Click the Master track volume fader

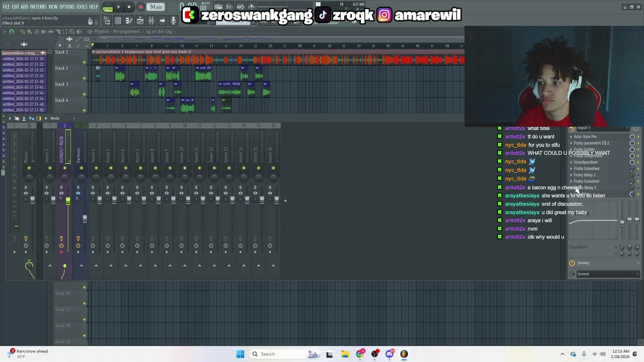pos(32,200)
